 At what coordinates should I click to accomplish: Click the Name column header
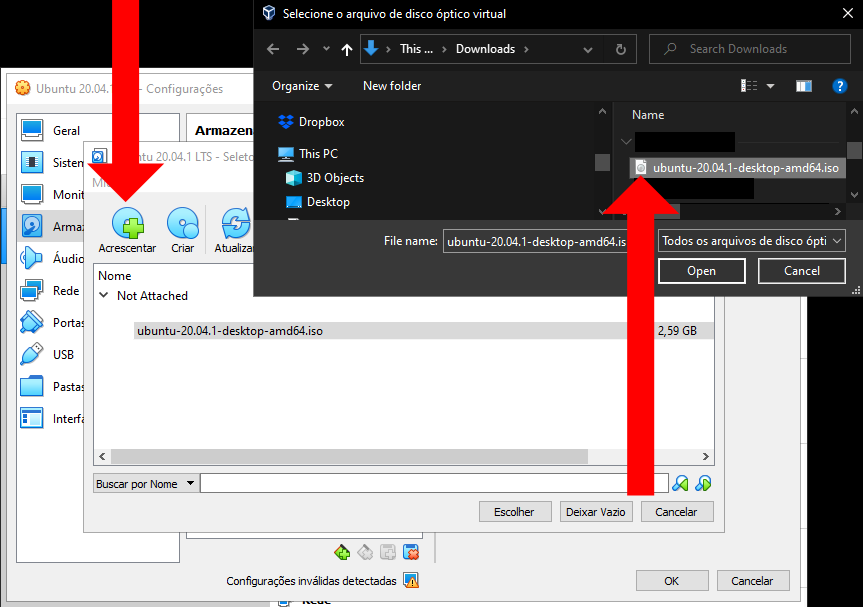[x=648, y=114]
